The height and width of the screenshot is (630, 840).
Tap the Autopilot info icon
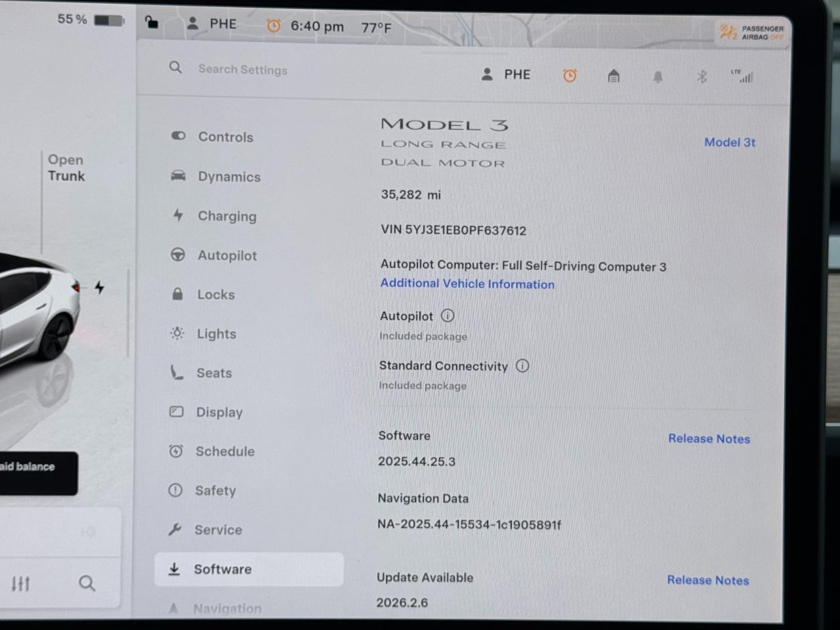point(448,316)
